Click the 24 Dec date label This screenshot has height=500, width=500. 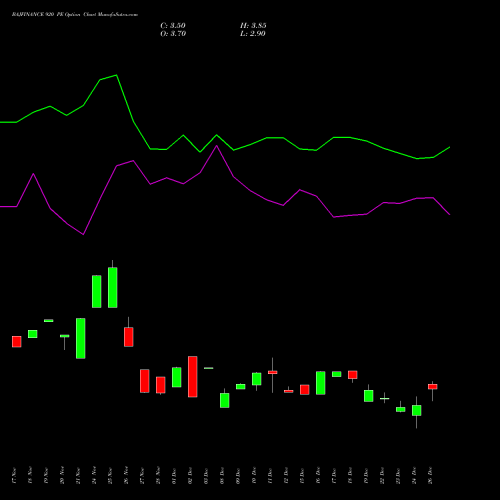tap(414, 476)
